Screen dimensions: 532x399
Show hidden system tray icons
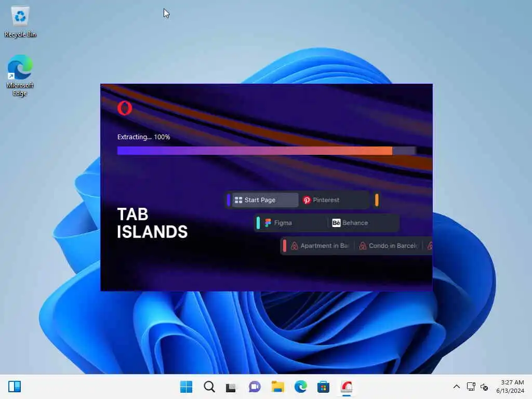coord(456,387)
